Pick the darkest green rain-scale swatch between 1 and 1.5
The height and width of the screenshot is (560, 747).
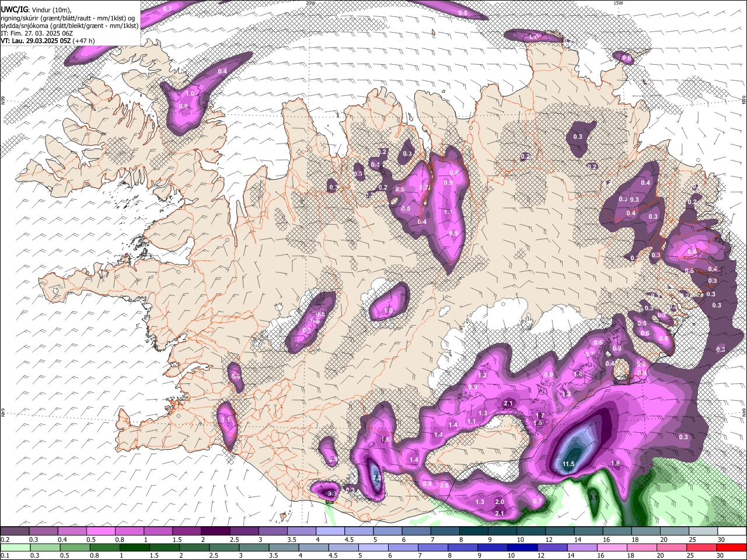pos(135,548)
